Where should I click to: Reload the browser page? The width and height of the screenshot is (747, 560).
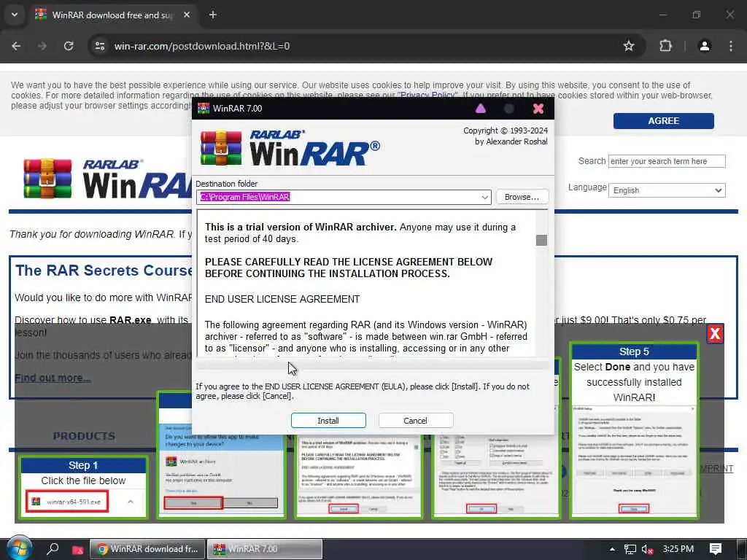tap(69, 46)
